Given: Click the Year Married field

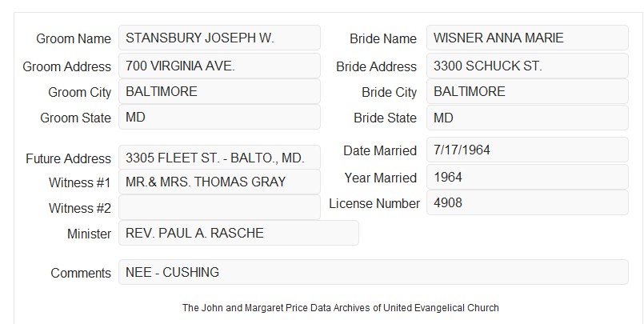Looking at the screenshot, I should click(527, 177).
